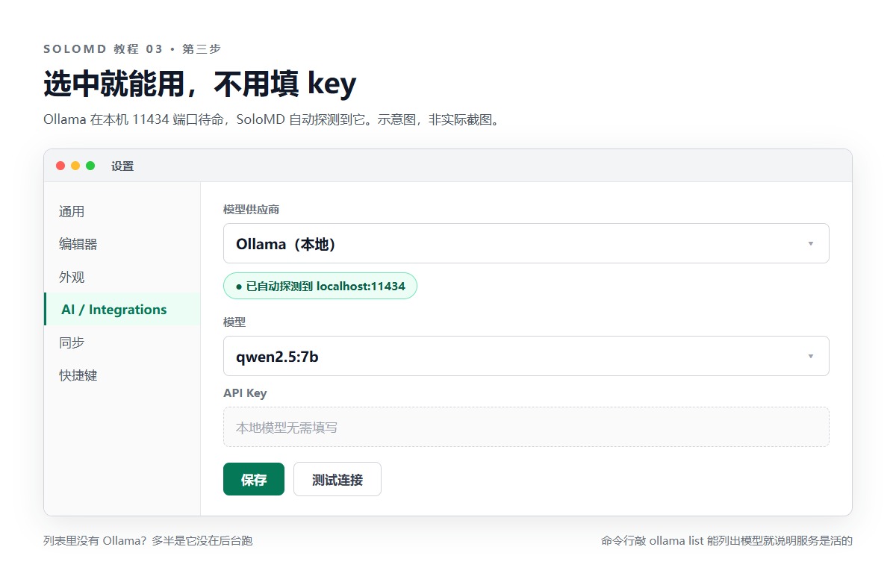Open the 模型供应商 Ollama（本地）dropdown
Viewport: 896px width, 588px height.
(x=526, y=243)
